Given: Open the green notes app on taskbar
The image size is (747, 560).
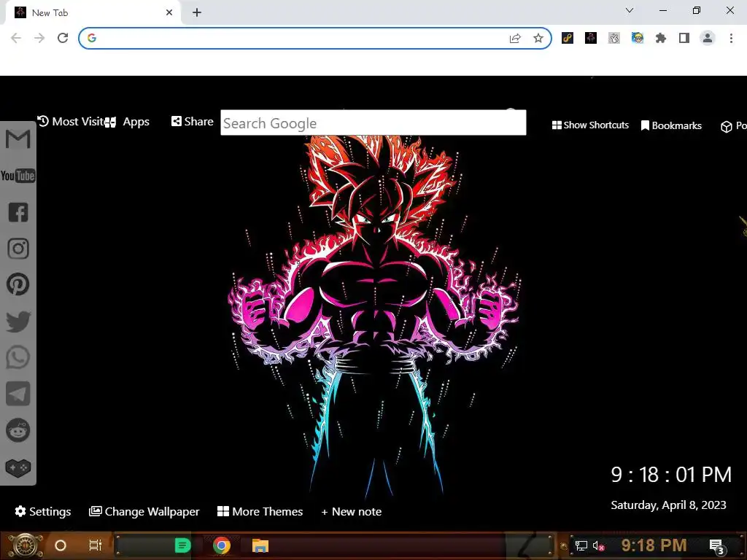Looking at the screenshot, I should click(x=182, y=545).
